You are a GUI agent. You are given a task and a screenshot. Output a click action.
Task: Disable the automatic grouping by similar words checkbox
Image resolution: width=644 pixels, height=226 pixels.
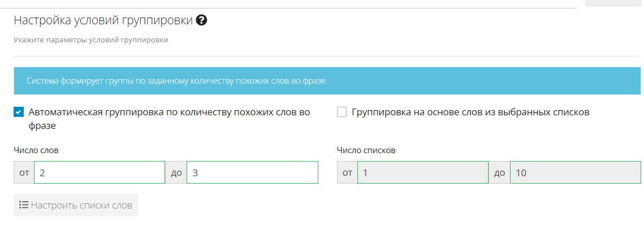click(x=18, y=112)
